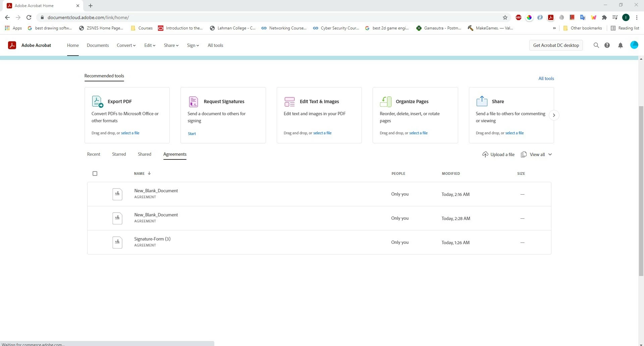The width and height of the screenshot is (644, 346).
Task: Go to the Home nav tab
Action: click(x=73, y=45)
